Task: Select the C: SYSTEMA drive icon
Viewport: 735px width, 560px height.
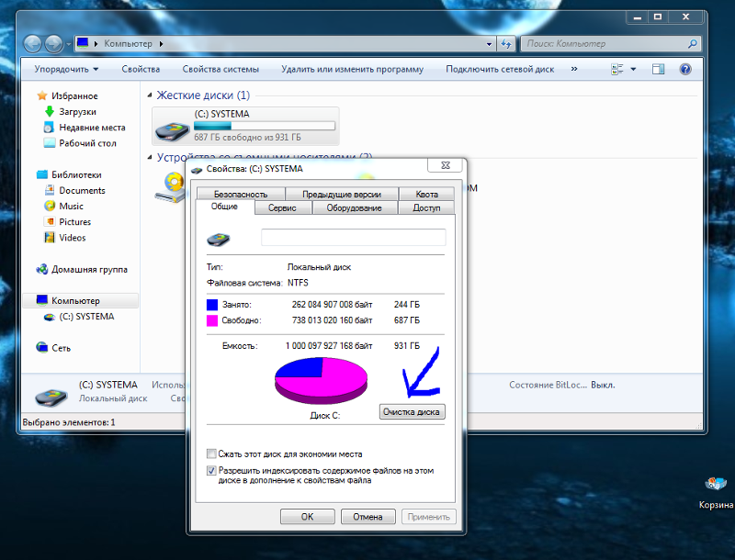Action: tap(172, 127)
